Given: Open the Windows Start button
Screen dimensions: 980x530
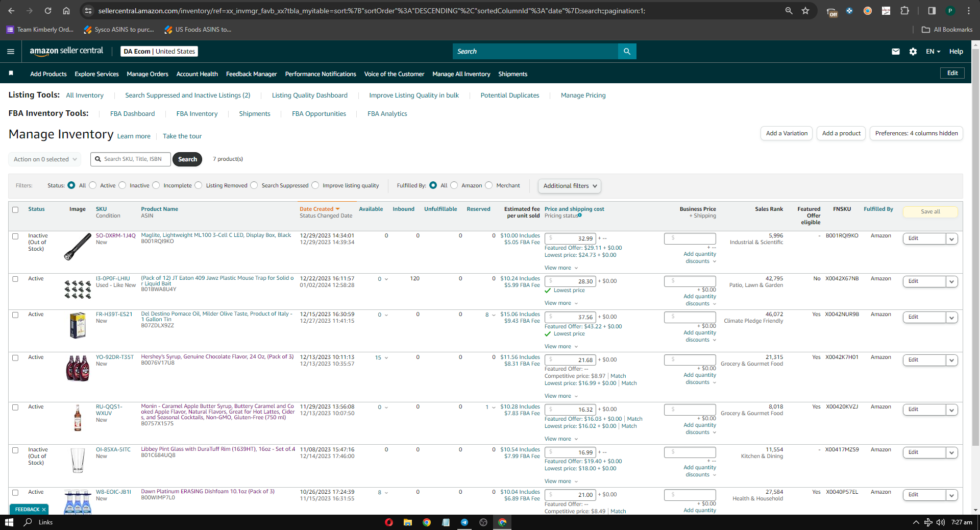Looking at the screenshot, I should [9, 522].
